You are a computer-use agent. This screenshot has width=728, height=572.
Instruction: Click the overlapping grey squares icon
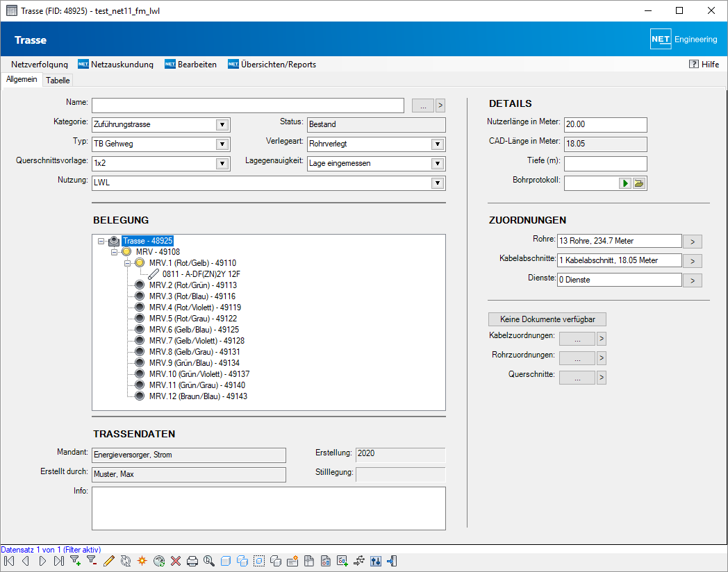276,562
